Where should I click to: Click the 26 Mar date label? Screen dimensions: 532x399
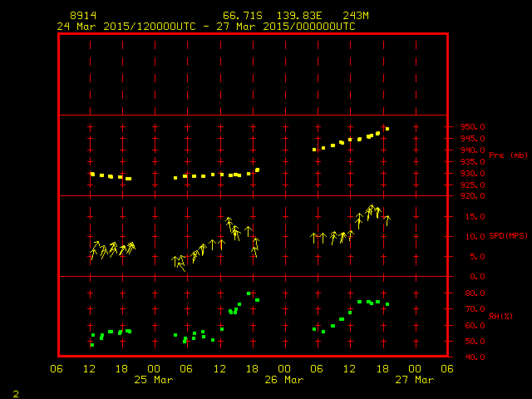click(x=283, y=380)
